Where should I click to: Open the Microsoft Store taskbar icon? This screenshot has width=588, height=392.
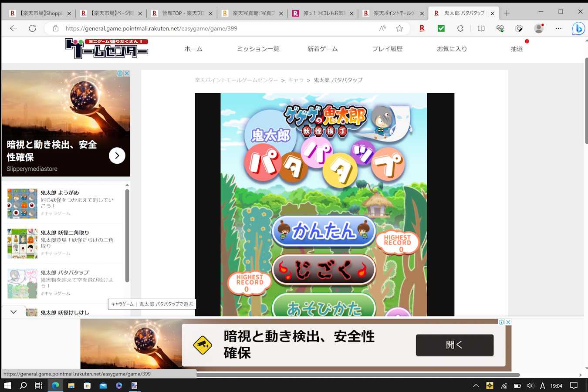point(87,385)
